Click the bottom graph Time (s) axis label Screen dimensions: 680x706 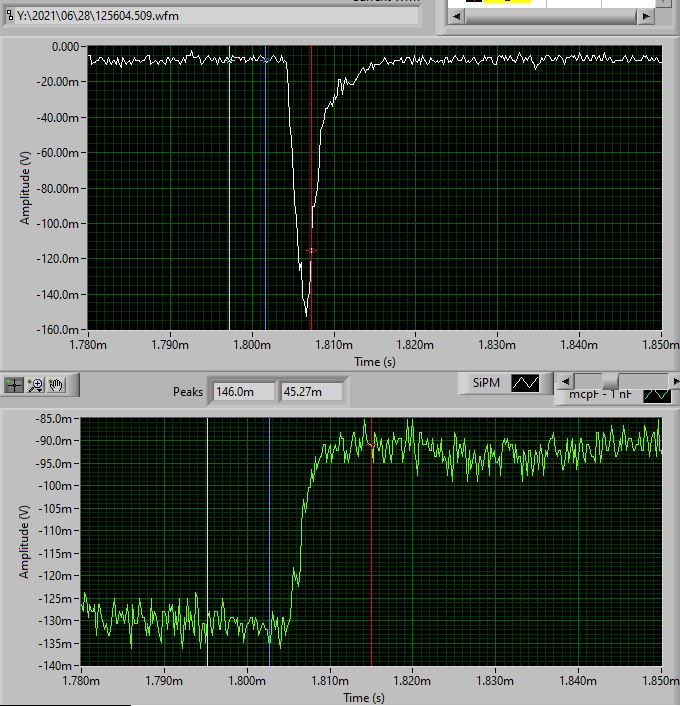364,697
